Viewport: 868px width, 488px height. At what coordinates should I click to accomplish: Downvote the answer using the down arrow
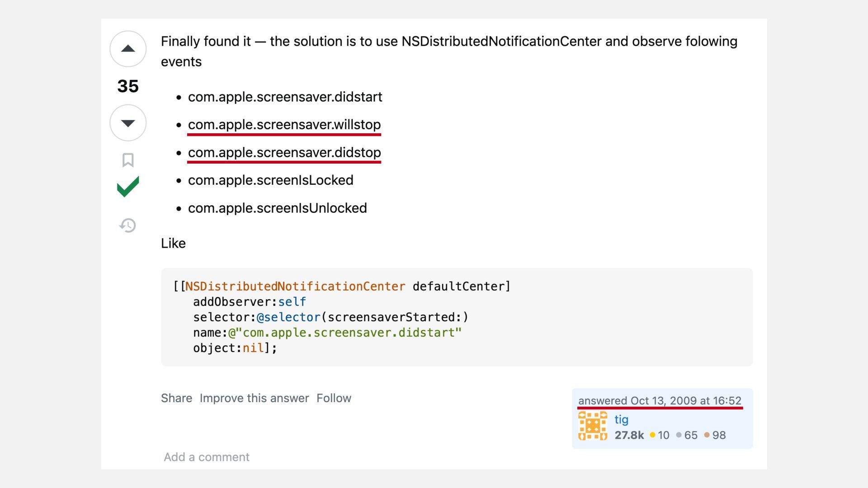(128, 123)
